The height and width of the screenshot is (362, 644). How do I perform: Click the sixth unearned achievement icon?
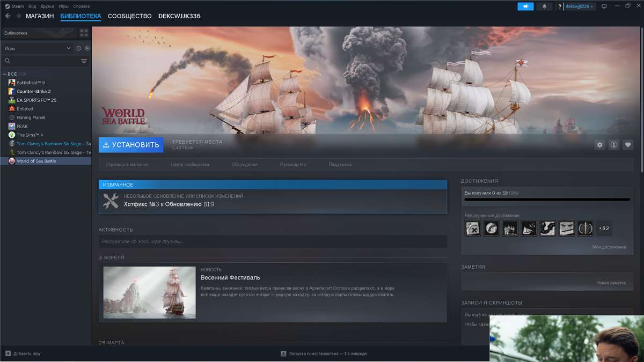pos(566,228)
